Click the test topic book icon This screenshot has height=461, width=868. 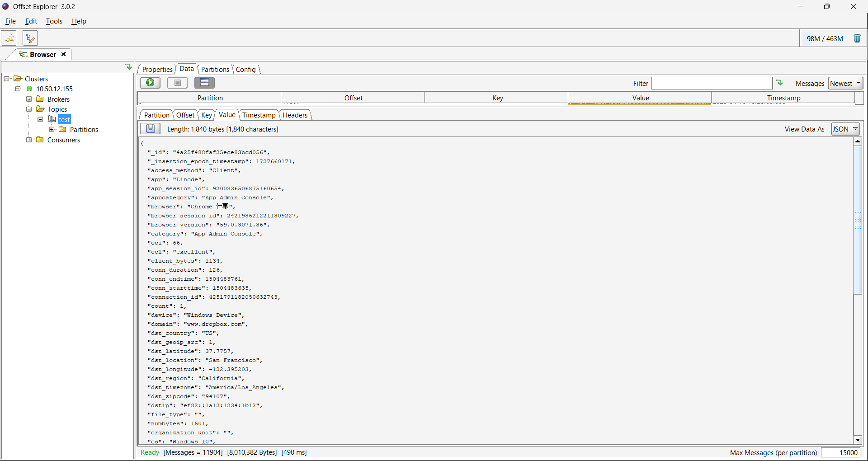click(52, 119)
